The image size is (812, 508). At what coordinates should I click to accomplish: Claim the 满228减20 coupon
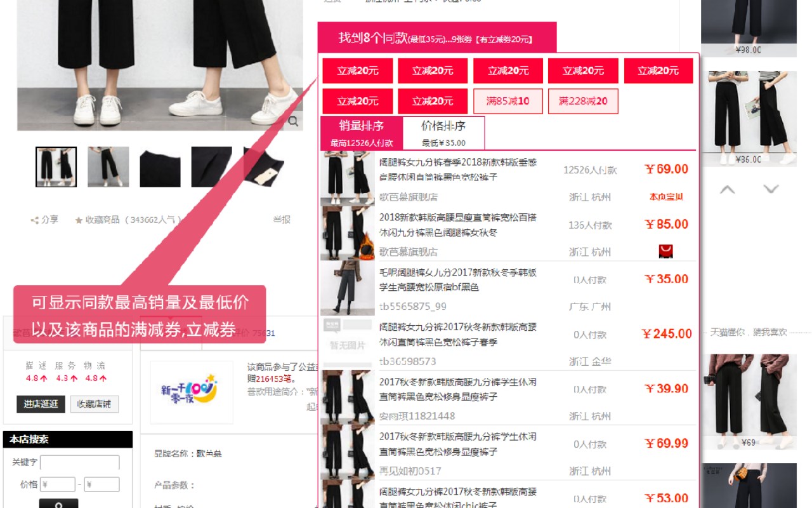(583, 101)
